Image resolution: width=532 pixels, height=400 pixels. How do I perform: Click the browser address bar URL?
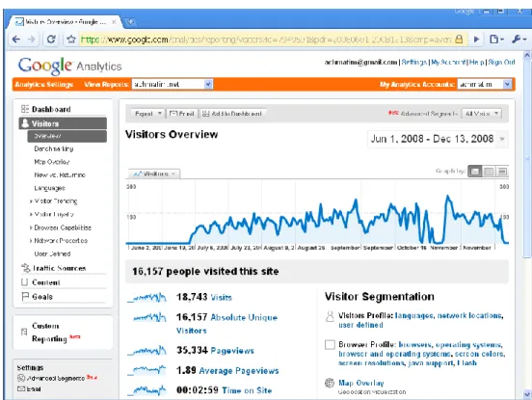(x=266, y=40)
